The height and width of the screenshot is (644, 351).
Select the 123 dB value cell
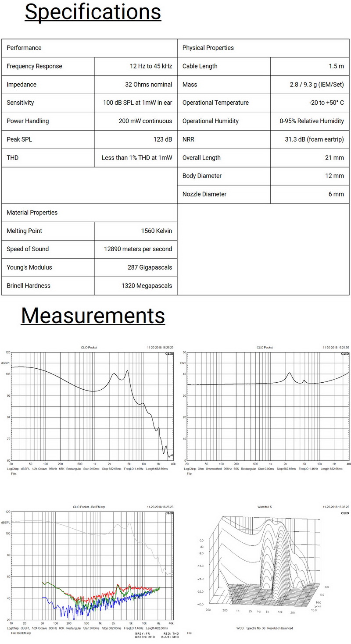136,139
